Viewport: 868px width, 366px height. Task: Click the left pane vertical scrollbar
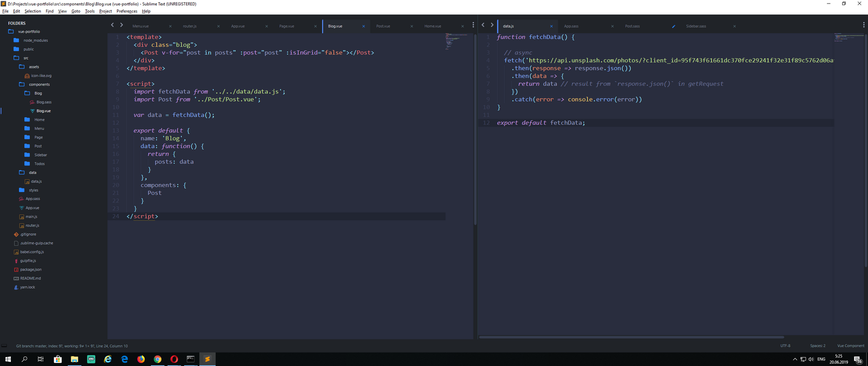pyautogui.click(x=475, y=130)
